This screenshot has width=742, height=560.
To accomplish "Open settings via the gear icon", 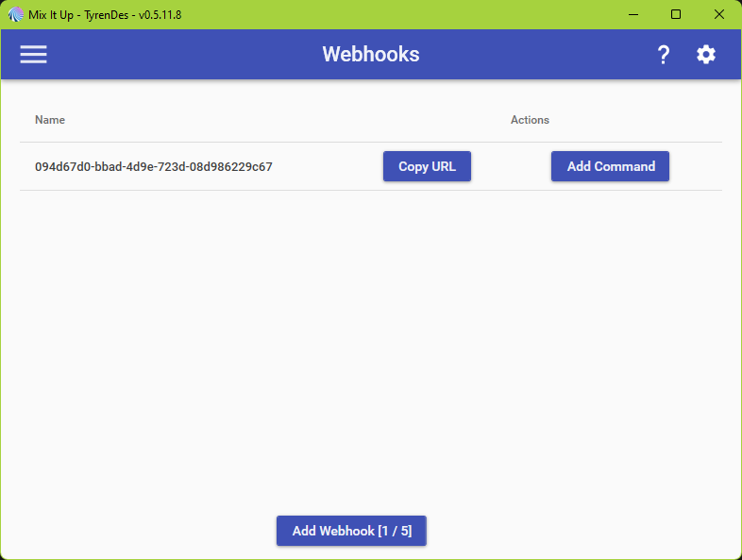I will tap(706, 55).
